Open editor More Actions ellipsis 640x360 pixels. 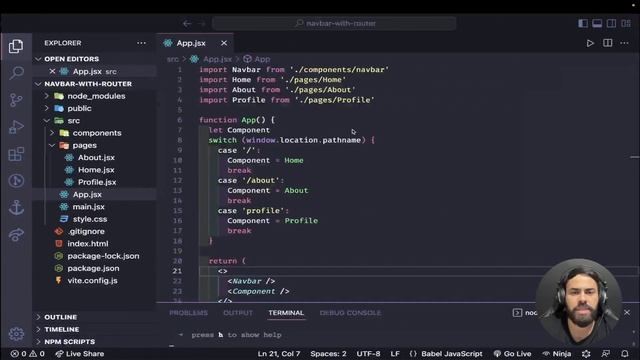pyautogui.click(x=624, y=43)
